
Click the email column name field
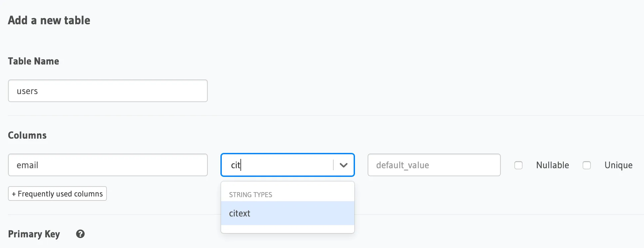click(108, 165)
